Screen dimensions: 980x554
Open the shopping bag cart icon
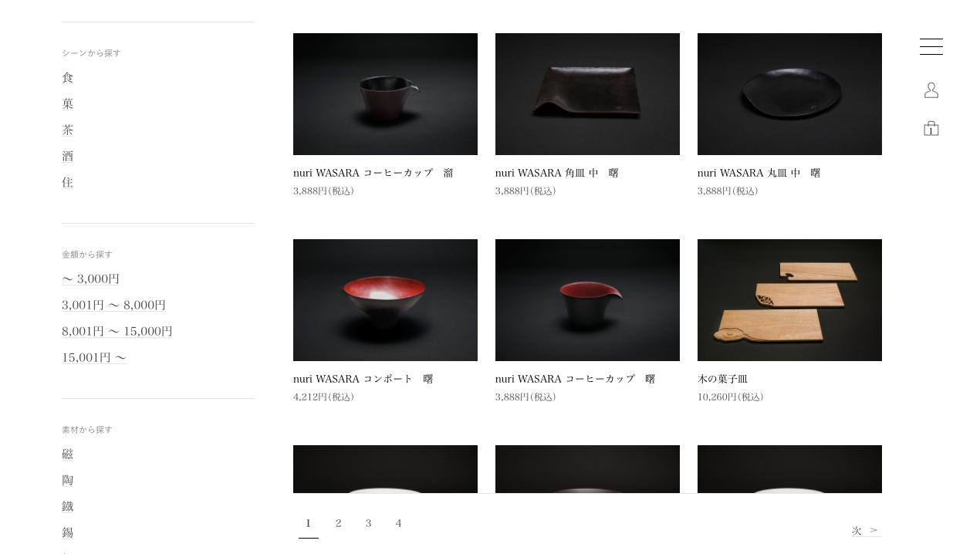point(931,128)
